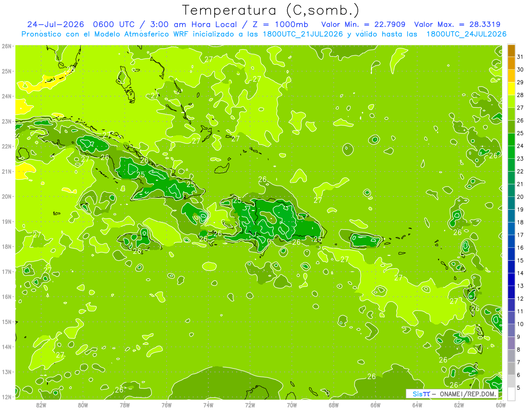This screenshot has height=411, width=532.
Task: Pick the topmost brown segment above 31
Action: [511, 51]
